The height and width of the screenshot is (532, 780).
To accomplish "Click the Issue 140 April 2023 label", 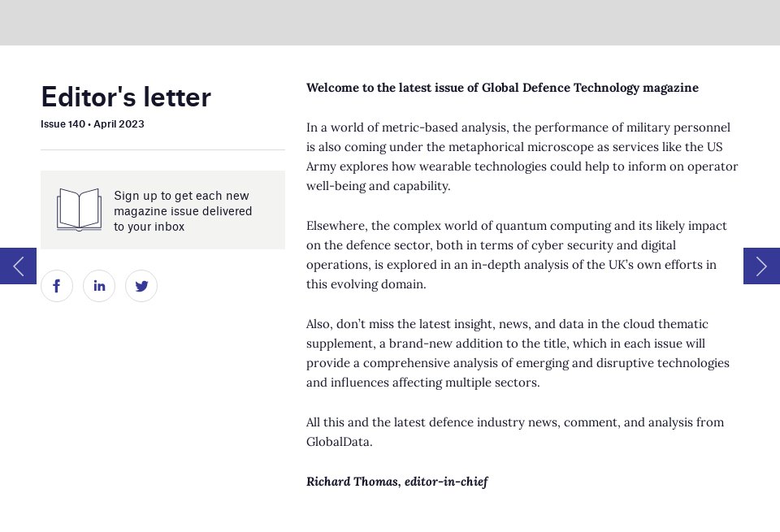I will pos(92,124).
